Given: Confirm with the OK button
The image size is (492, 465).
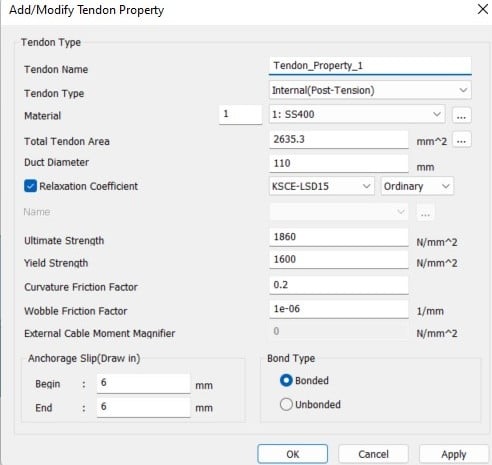Looking at the screenshot, I should tap(293, 454).
